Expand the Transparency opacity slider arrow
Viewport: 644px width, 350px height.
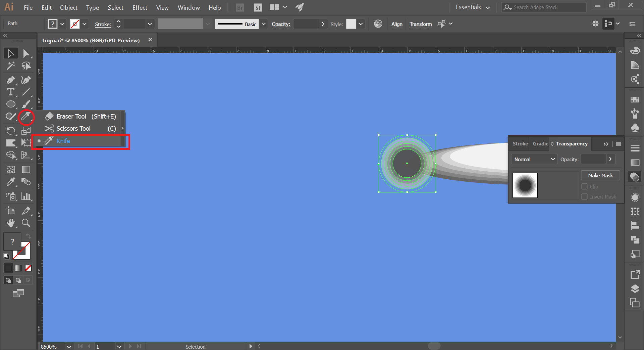[610, 159]
